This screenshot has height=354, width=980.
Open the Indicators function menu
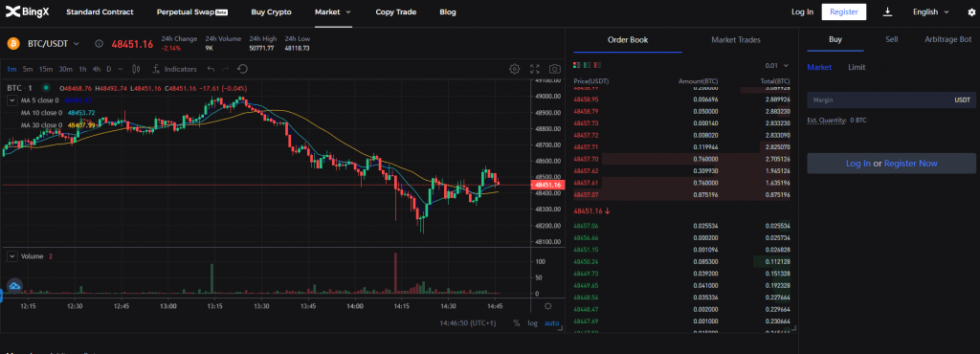pos(174,69)
